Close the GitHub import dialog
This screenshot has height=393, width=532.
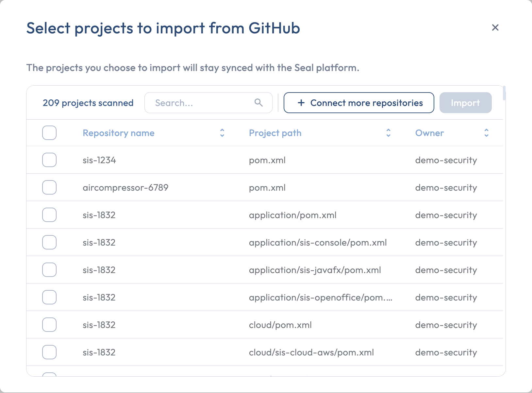point(495,27)
